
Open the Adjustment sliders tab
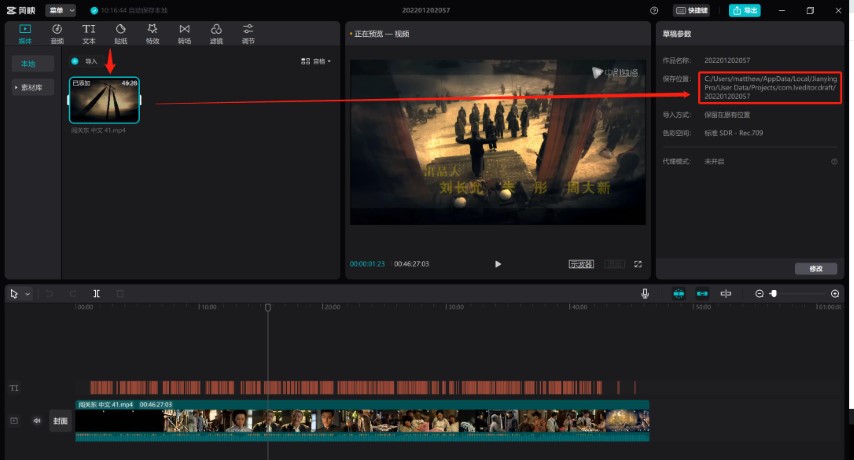coord(248,34)
